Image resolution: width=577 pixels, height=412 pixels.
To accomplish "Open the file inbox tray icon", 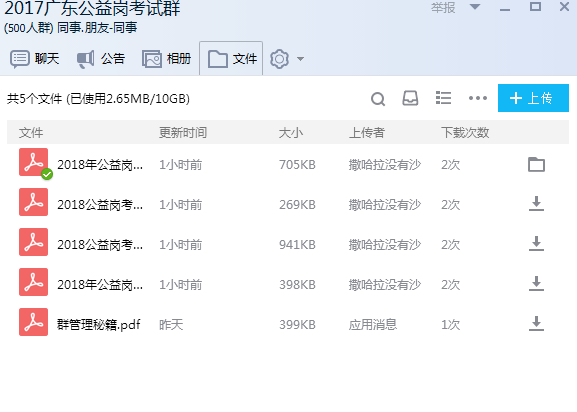I will pyautogui.click(x=410, y=98).
